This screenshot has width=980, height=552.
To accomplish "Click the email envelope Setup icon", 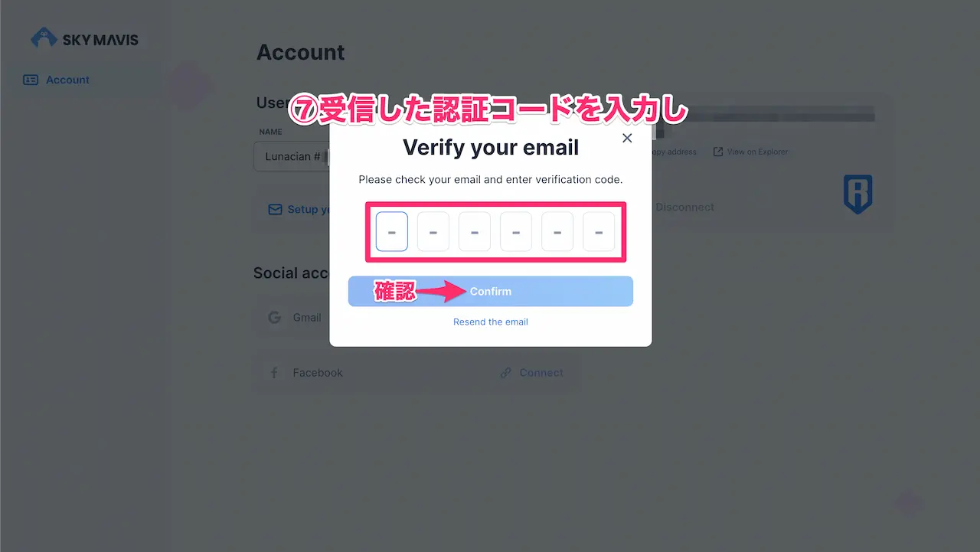I will point(275,210).
